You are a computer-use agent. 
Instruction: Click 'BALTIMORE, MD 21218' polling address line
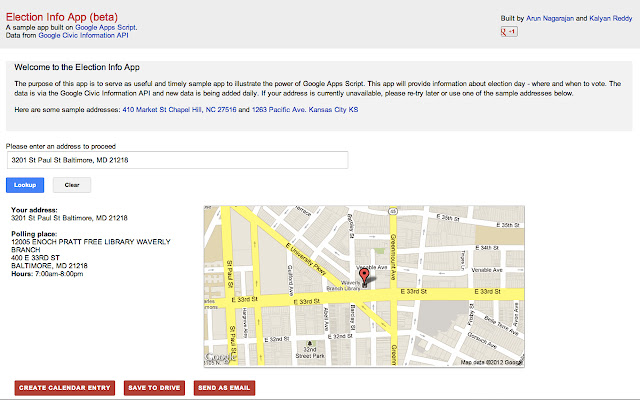click(x=49, y=266)
